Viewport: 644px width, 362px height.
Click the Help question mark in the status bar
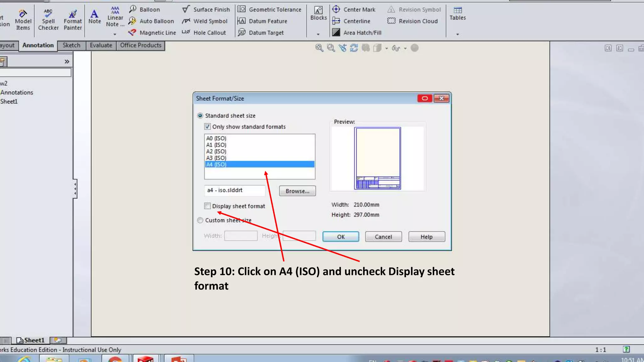point(626,349)
